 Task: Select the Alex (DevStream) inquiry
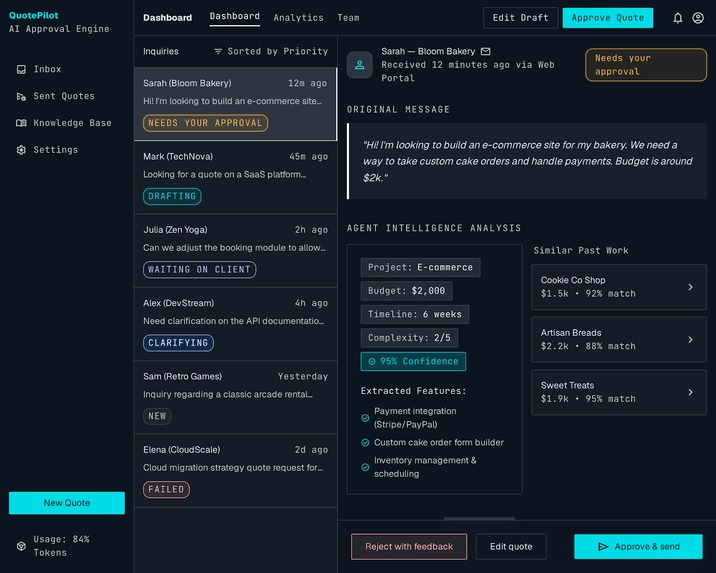pos(235,324)
